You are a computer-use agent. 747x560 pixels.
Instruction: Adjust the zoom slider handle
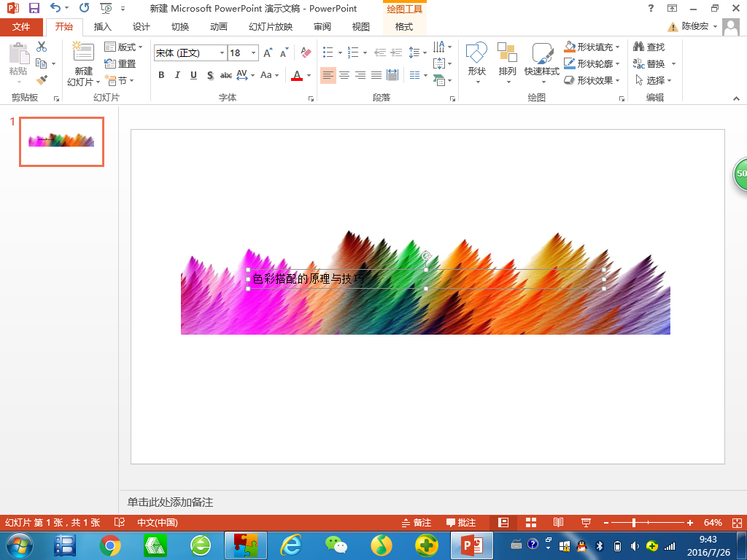point(634,522)
